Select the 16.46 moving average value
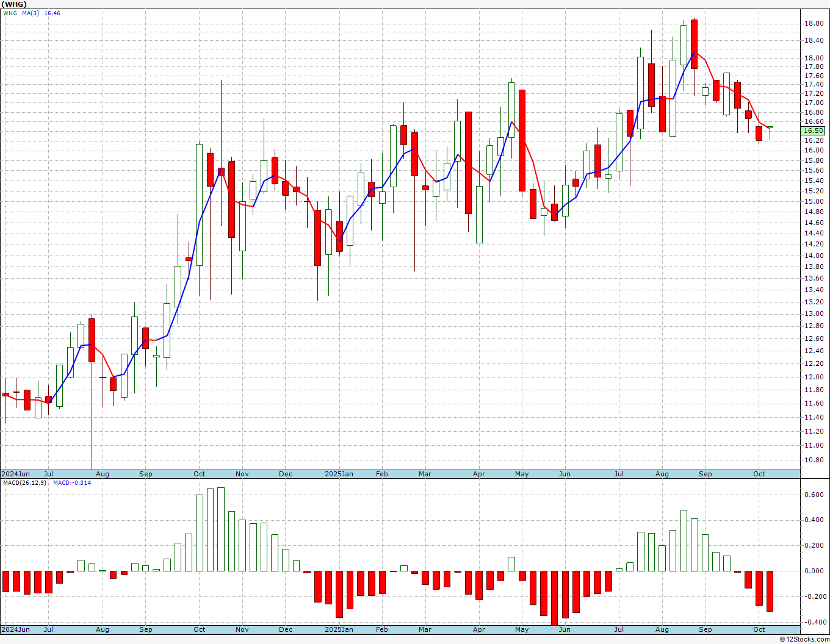 tap(52, 13)
